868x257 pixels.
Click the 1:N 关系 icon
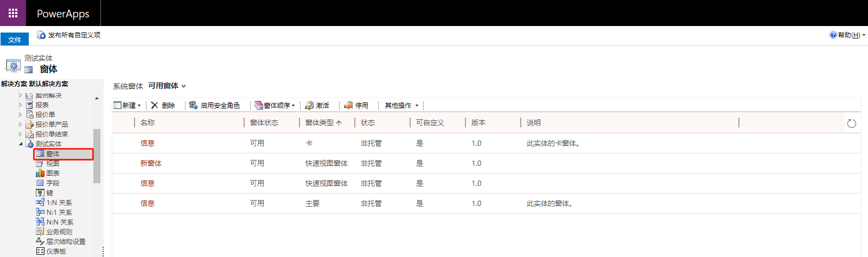pos(40,202)
